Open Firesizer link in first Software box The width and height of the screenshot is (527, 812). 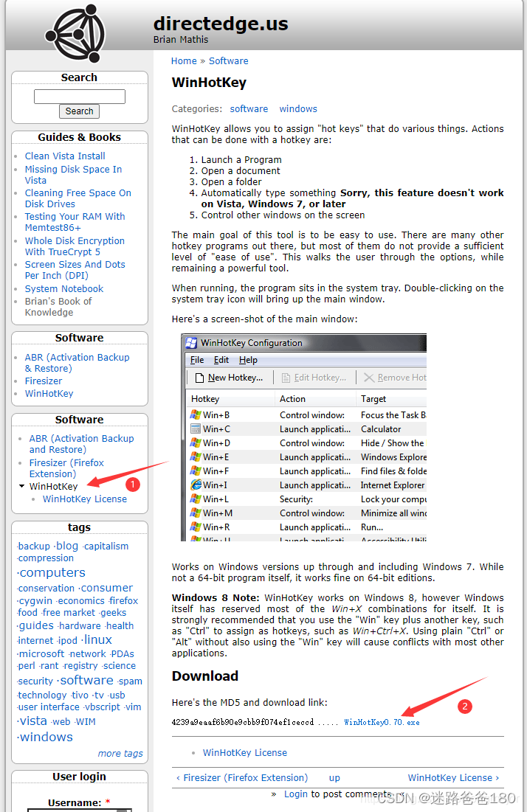click(44, 381)
